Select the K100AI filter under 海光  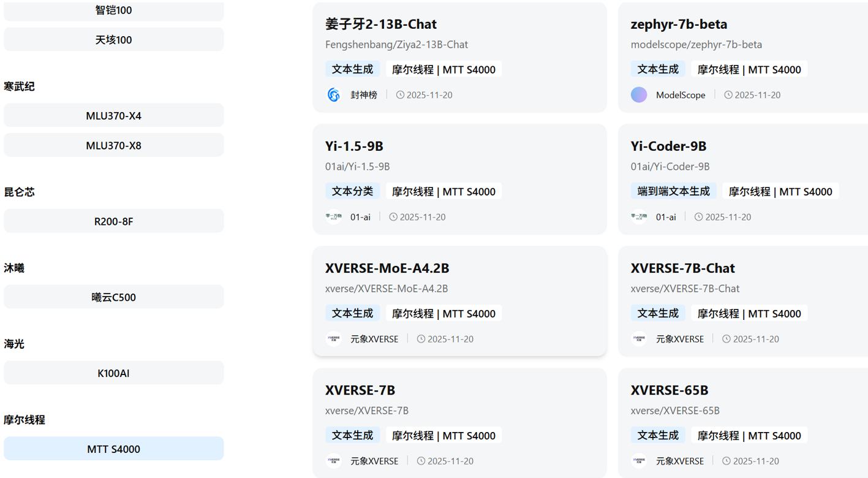[114, 373]
